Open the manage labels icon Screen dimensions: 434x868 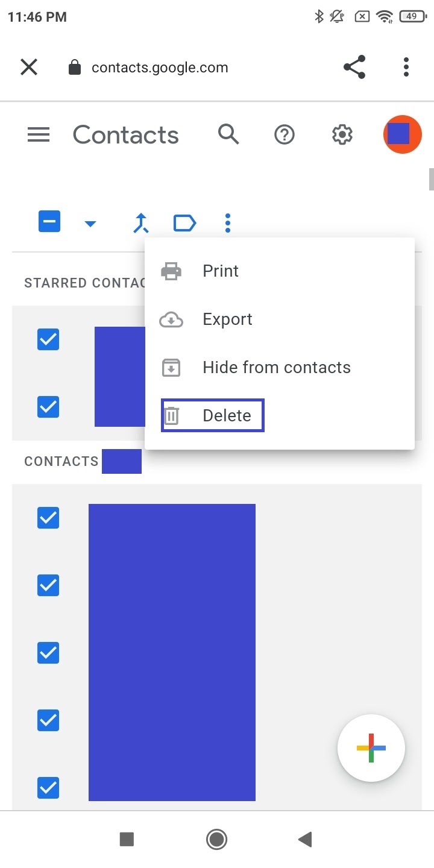point(184,223)
